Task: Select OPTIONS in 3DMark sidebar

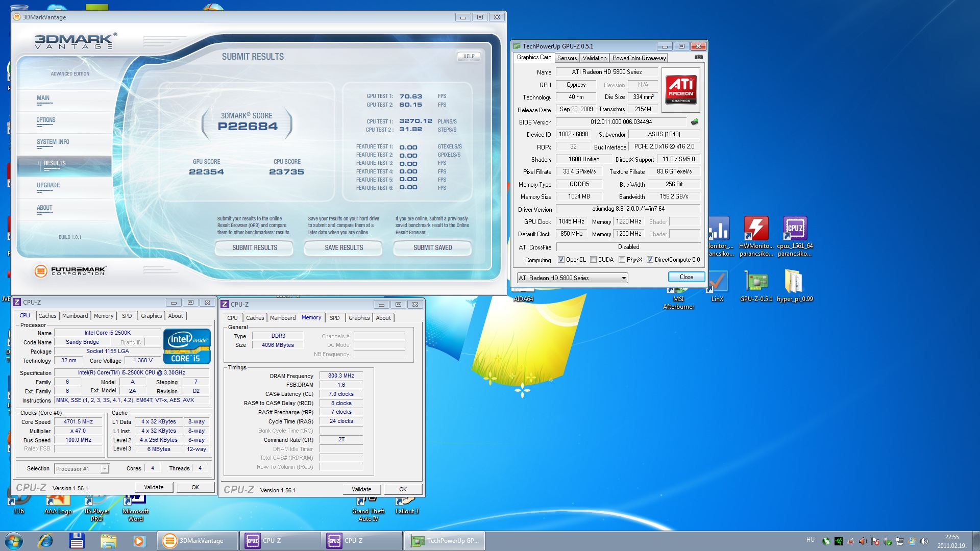Action: (x=46, y=120)
